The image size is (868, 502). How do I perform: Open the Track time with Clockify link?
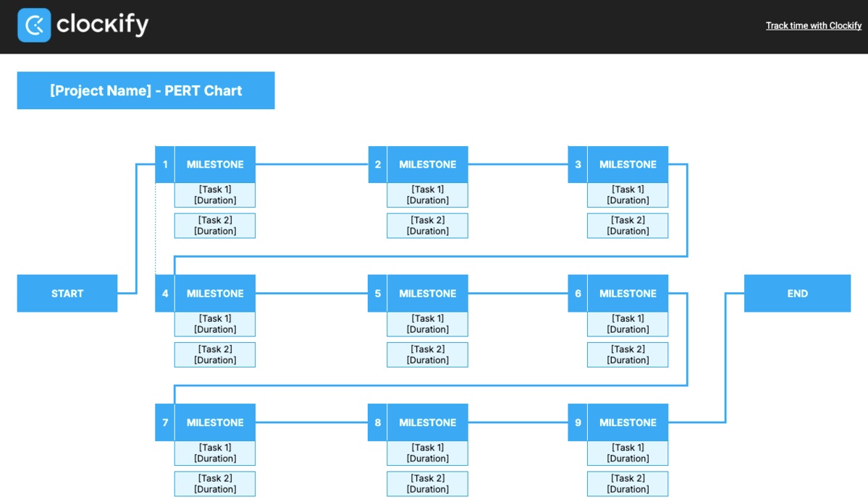point(813,25)
